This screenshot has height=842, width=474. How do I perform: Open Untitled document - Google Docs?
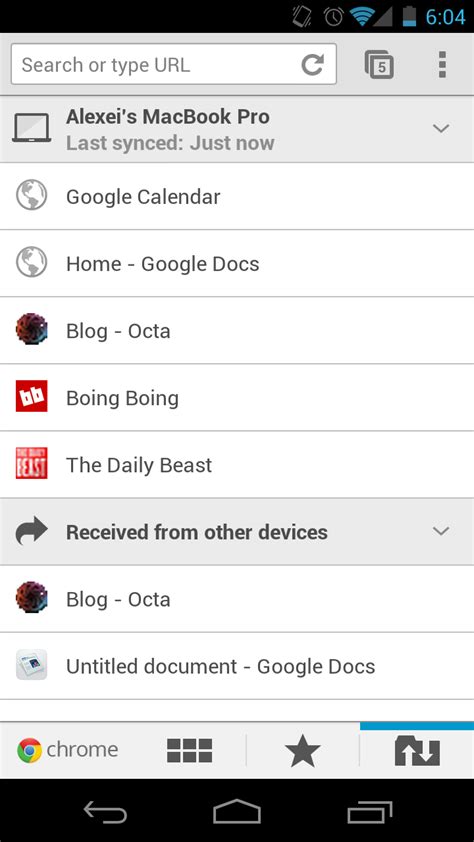tap(237, 666)
